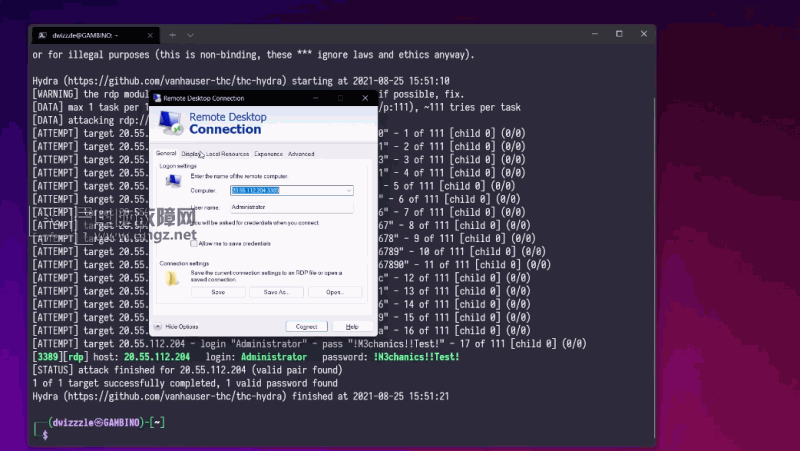Close the terminal window
This screenshot has width=800, height=451.
point(644,34)
